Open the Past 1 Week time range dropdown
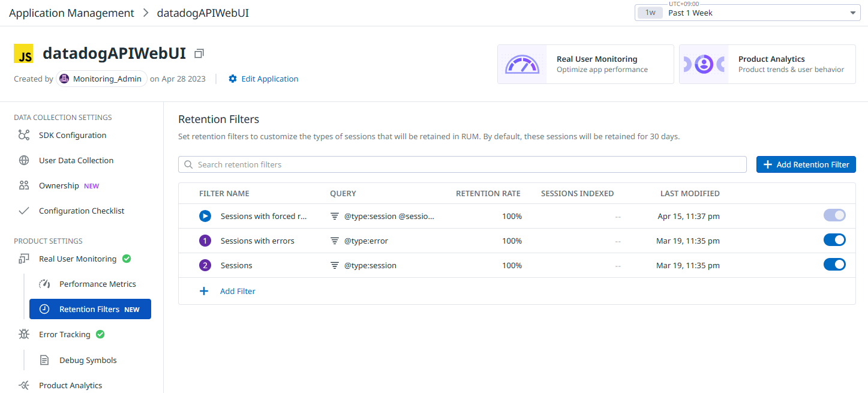The image size is (868, 393). (x=747, y=13)
